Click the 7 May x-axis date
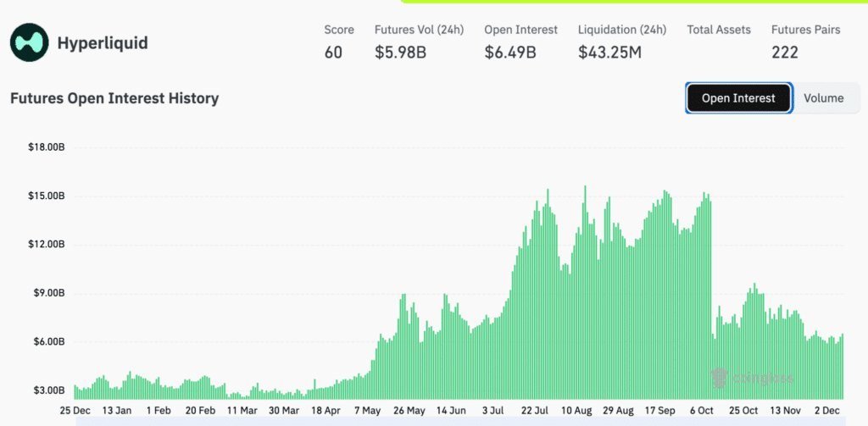Image resolution: width=868 pixels, height=426 pixels. 368,411
